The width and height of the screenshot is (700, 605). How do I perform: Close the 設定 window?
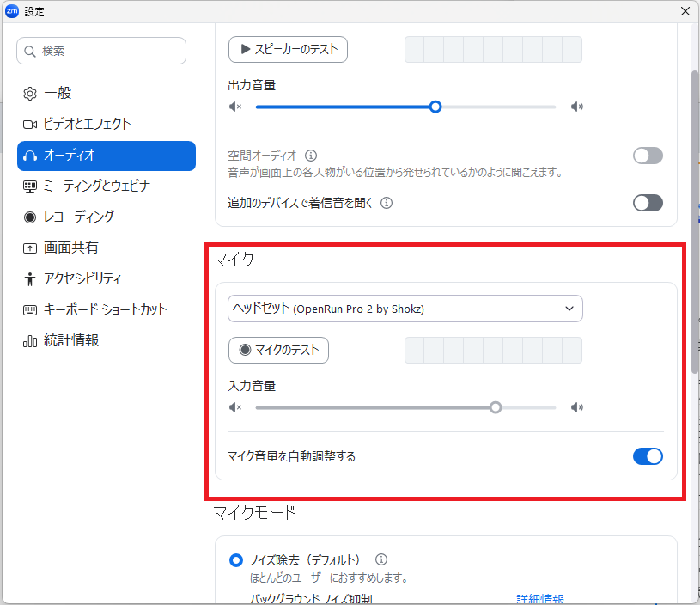click(x=685, y=11)
